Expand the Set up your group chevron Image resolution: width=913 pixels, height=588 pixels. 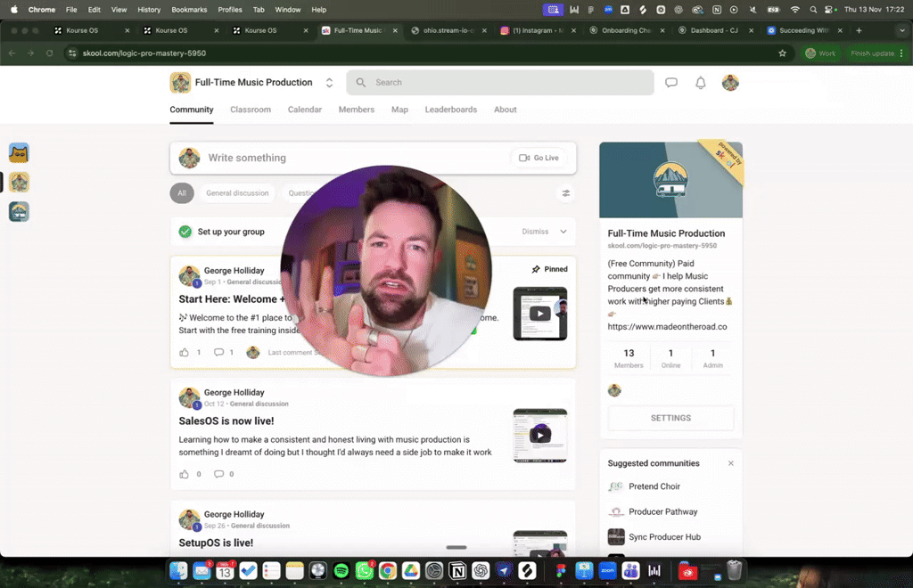563,232
